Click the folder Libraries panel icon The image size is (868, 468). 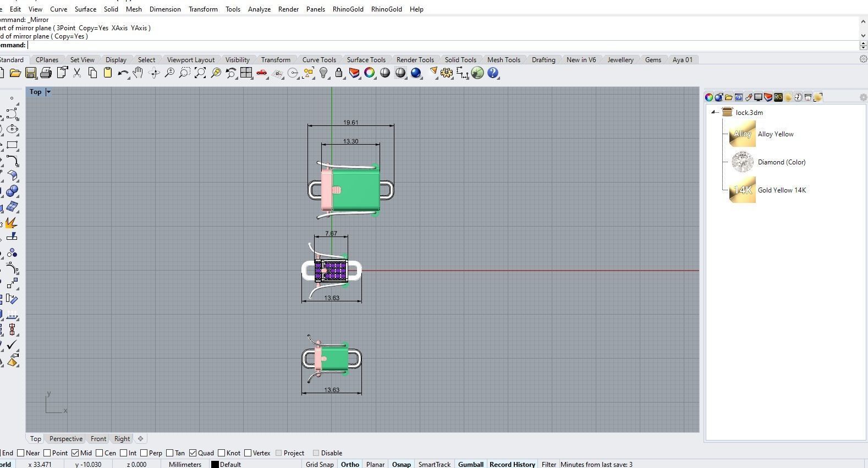(x=728, y=97)
